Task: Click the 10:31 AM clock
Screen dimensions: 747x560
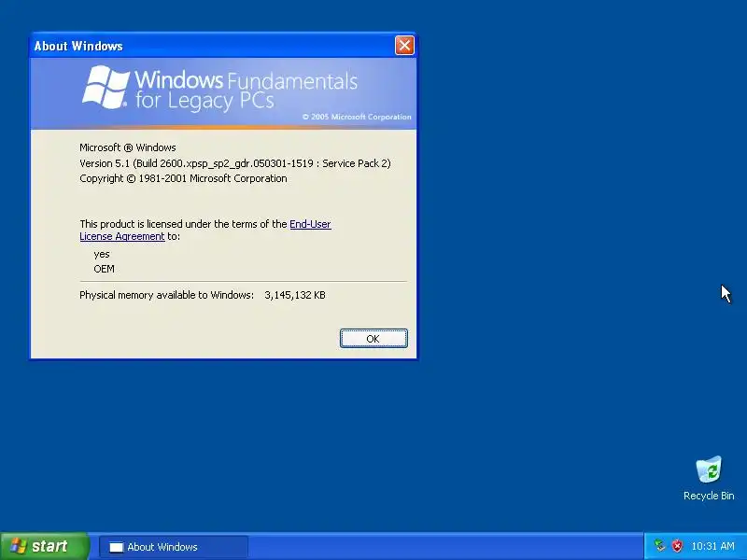Action: (712, 546)
